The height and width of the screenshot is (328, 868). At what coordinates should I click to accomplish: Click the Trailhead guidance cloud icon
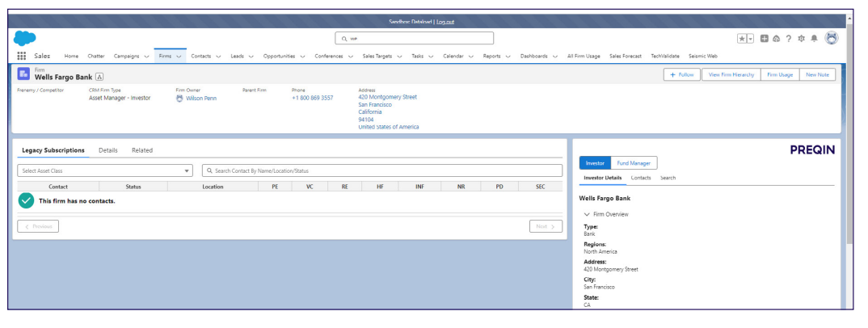776,39
